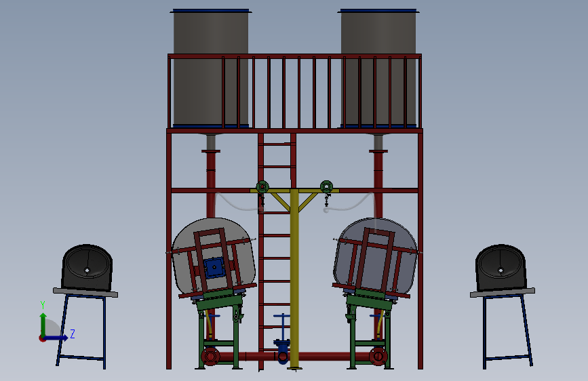
Task: Select the black blower housing on the right stand
Action: click(501, 268)
